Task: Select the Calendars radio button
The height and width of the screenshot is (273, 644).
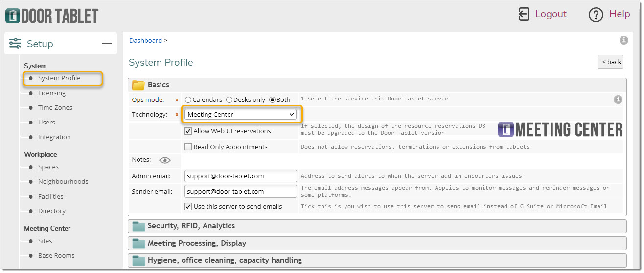Action: [188, 100]
